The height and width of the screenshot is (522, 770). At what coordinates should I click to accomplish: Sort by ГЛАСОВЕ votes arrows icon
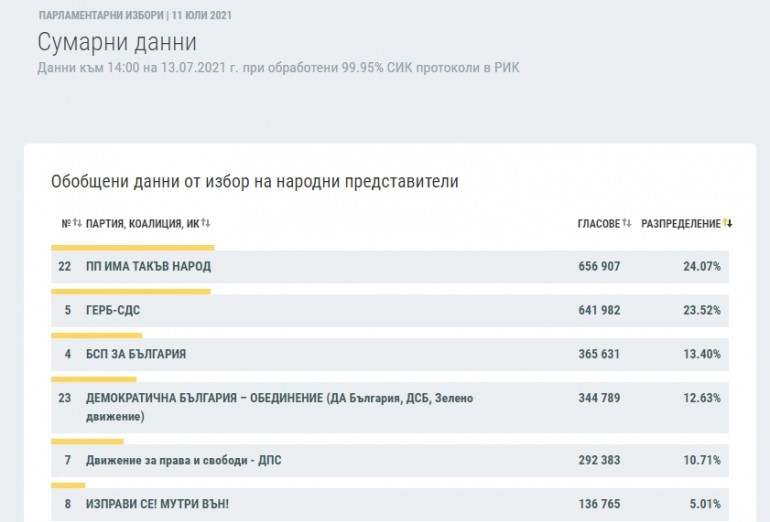[x=627, y=223]
